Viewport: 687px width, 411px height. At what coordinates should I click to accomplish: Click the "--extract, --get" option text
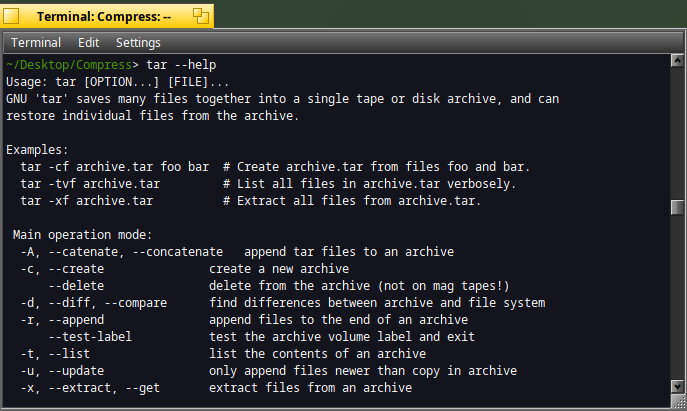[x=104, y=388]
